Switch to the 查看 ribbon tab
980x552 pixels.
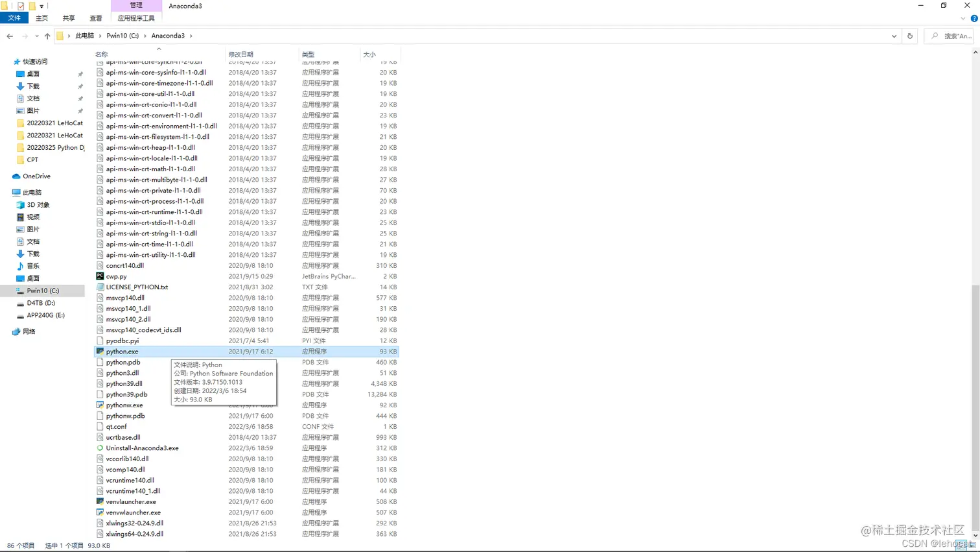[x=96, y=18]
